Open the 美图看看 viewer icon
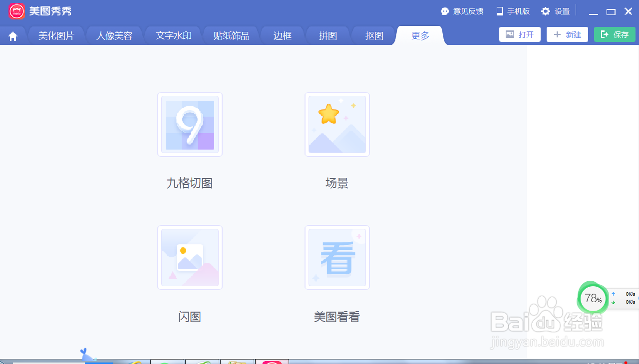The height and width of the screenshot is (364, 639). [337, 257]
